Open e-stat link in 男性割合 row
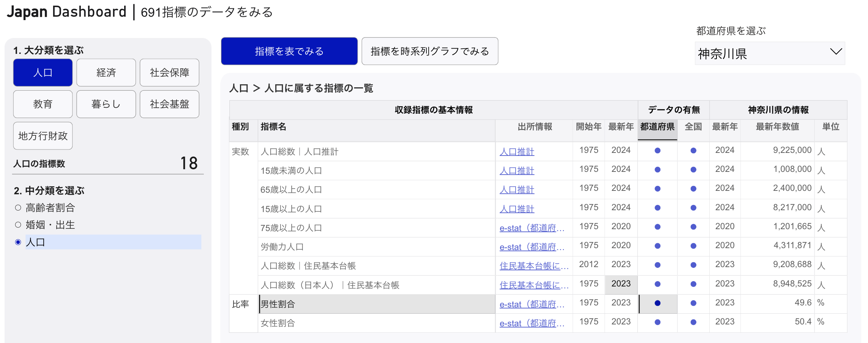The height and width of the screenshot is (343, 868). (x=532, y=304)
